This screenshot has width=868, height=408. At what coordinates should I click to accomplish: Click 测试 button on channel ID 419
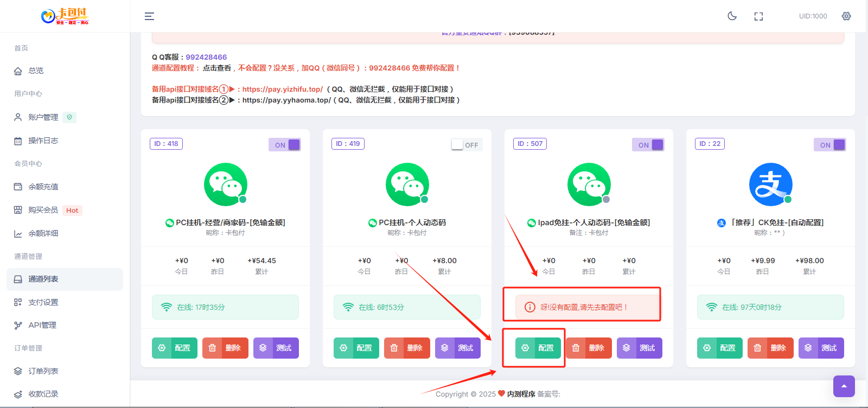pos(458,348)
